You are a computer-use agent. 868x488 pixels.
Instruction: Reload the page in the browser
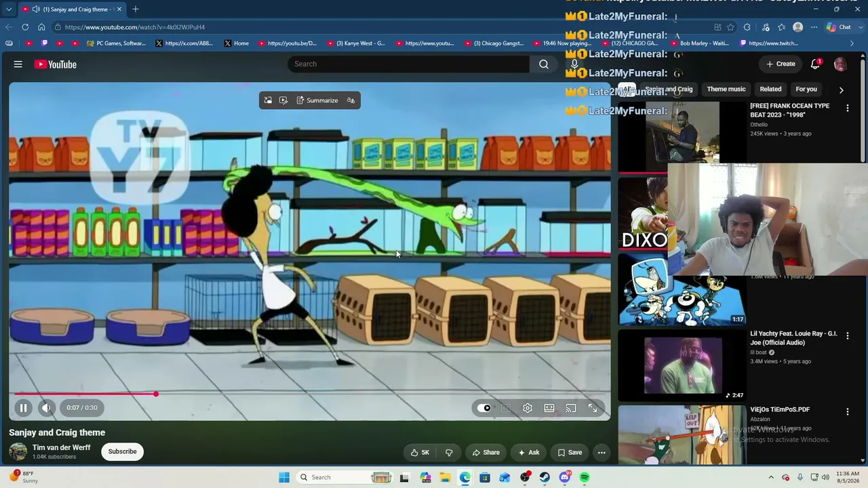tap(25, 27)
